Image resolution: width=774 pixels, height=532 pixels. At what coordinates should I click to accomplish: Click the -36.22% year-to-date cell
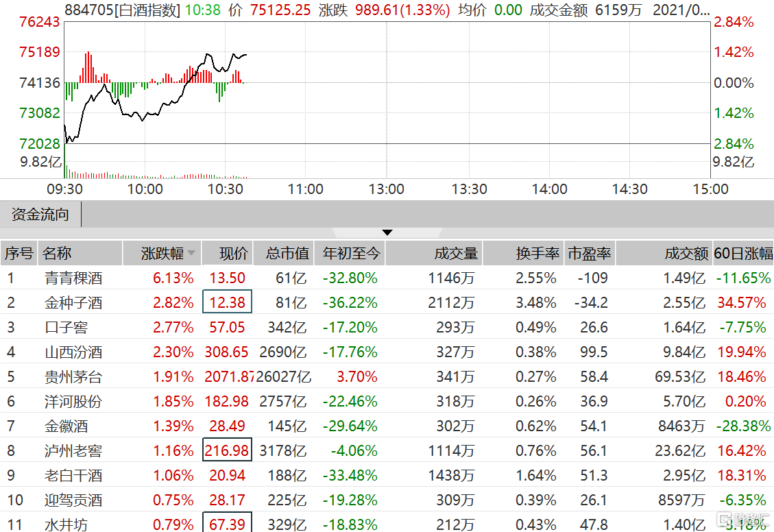350,302
